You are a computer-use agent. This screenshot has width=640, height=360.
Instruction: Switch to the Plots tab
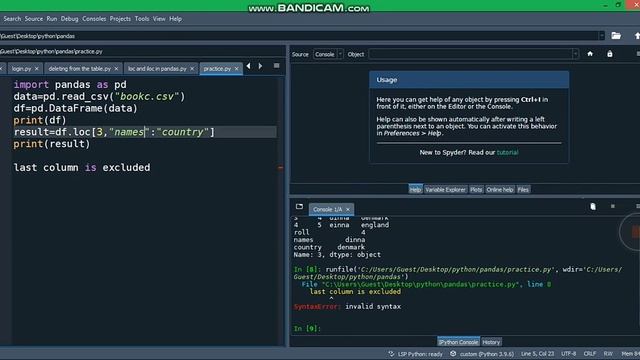point(476,189)
